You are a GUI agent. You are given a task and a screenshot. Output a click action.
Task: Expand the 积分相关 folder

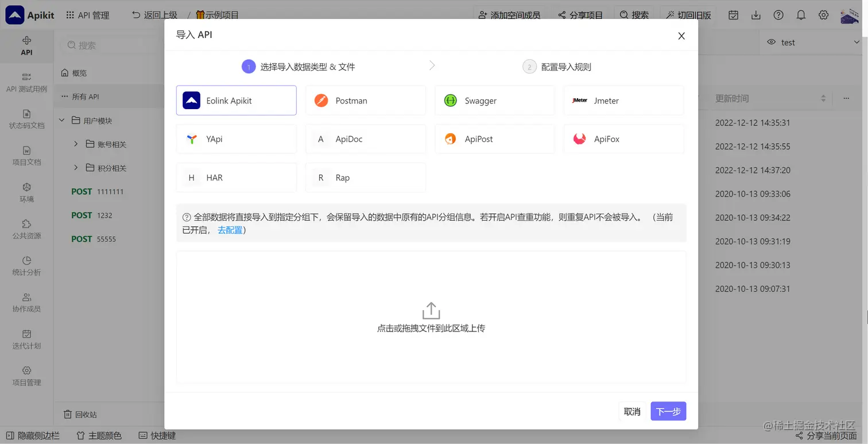76,168
